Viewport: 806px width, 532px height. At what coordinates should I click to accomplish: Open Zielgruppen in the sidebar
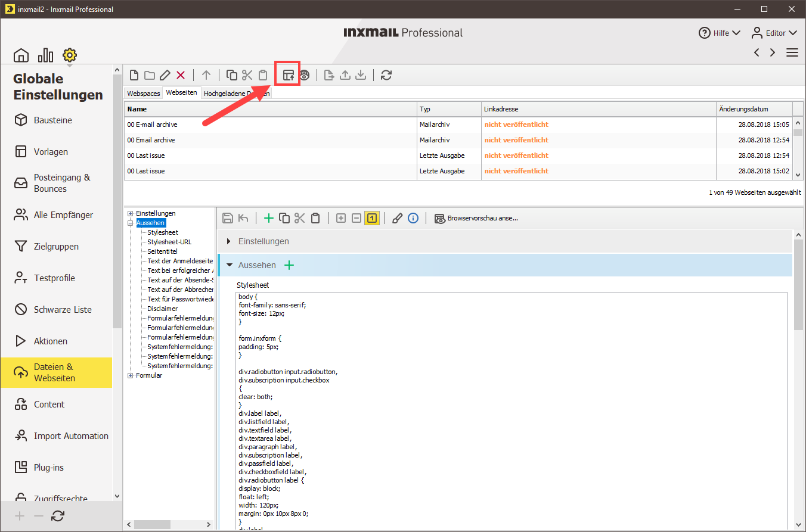57,246
